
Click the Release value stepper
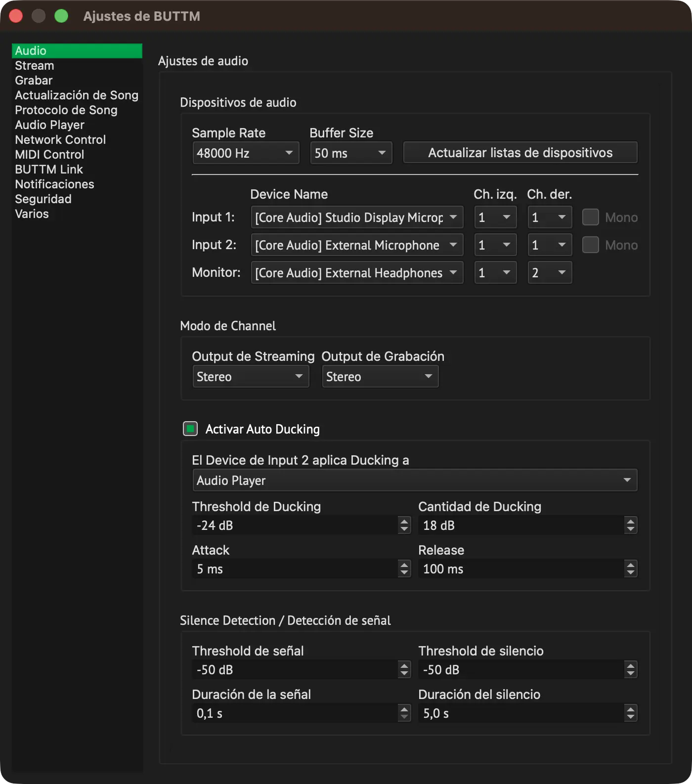(630, 568)
